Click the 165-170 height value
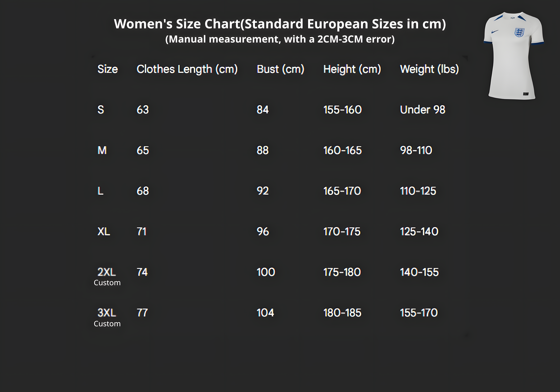Screen dimensions: 560x392 [x=342, y=191]
